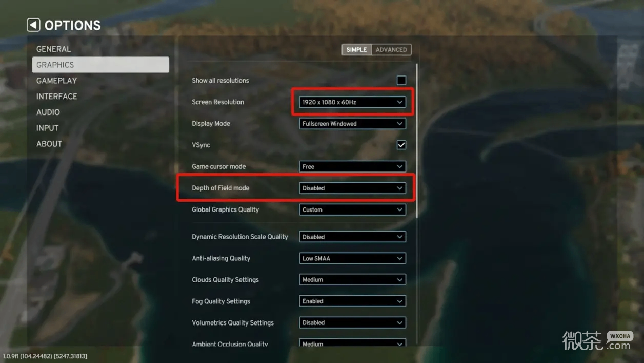Select the INPUT options category

point(47,128)
